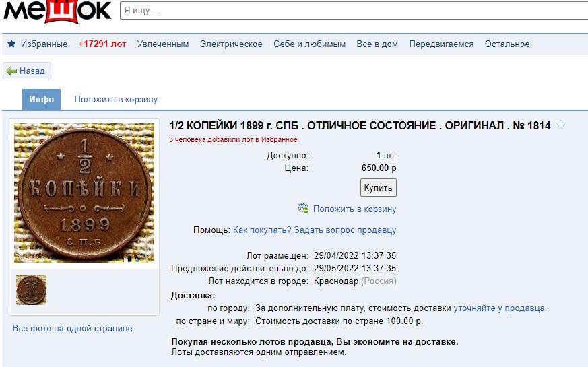The image size is (588, 367).
Task: Click the Мешок logo
Action: coord(57,11)
